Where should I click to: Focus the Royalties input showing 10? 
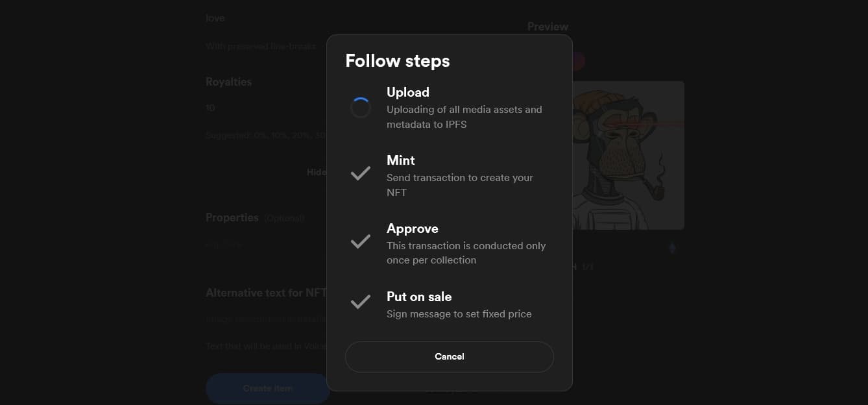[x=266, y=108]
